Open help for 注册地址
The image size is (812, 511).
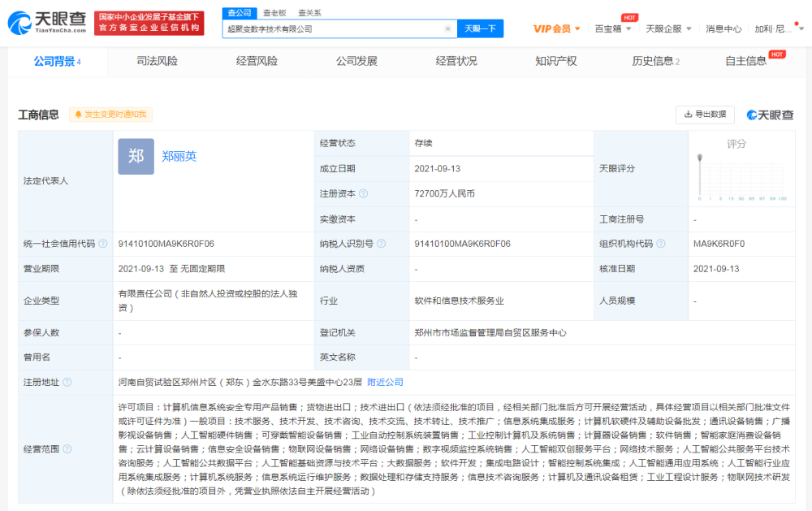pyautogui.click(x=67, y=383)
